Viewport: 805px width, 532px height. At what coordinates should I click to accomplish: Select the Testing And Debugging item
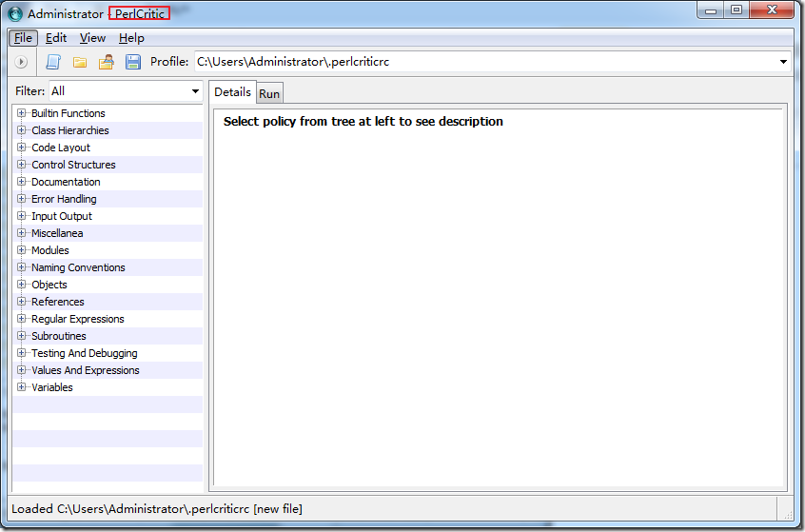[84, 353]
